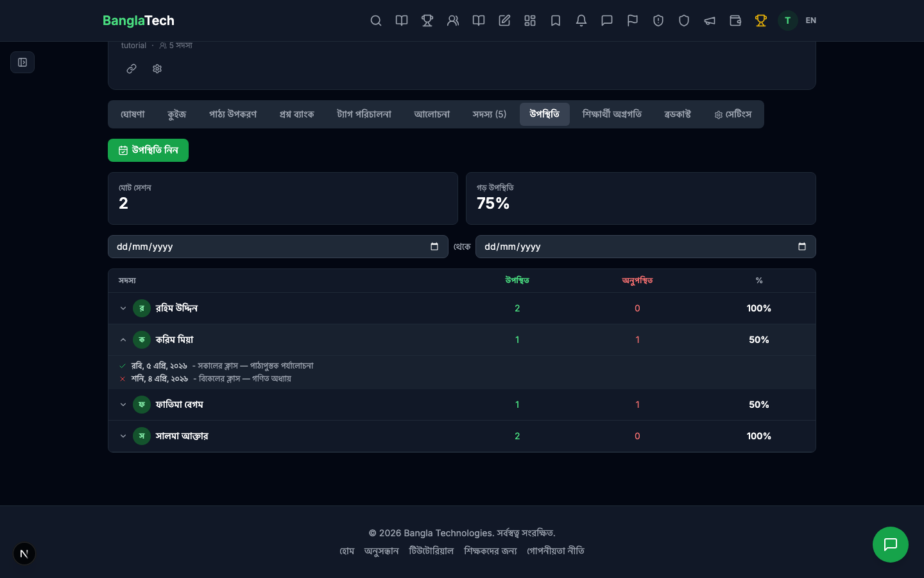Open the megaphone announcements icon
The width and height of the screenshot is (924, 578).
pos(710,21)
